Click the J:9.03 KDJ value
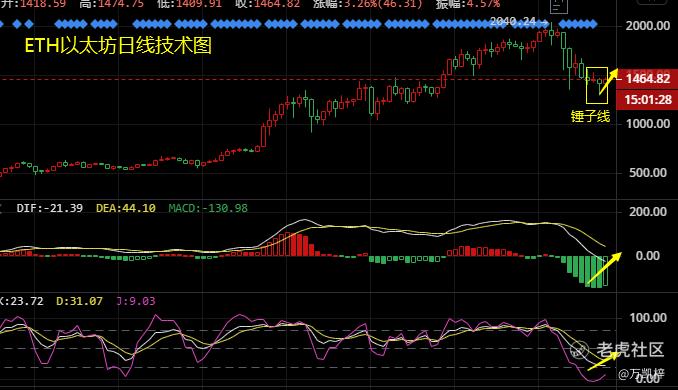 pos(136,301)
